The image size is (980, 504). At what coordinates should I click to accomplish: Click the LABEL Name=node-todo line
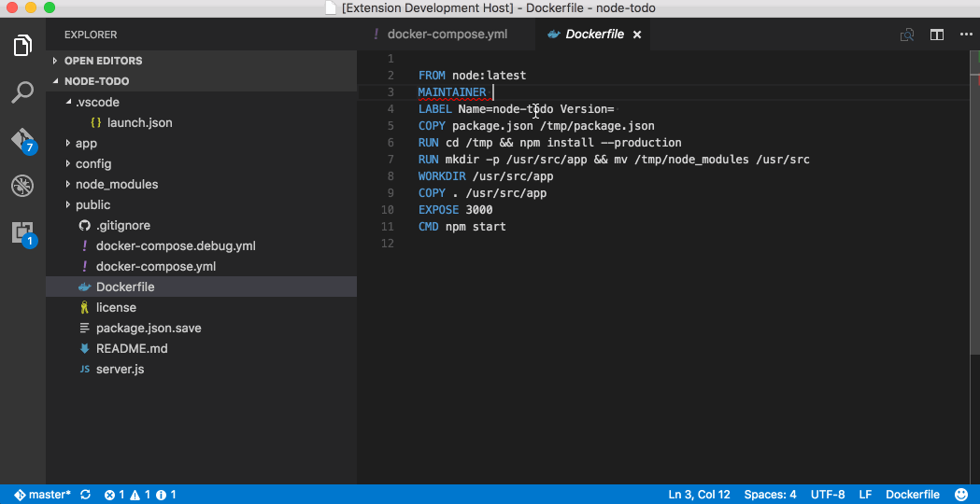point(517,109)
